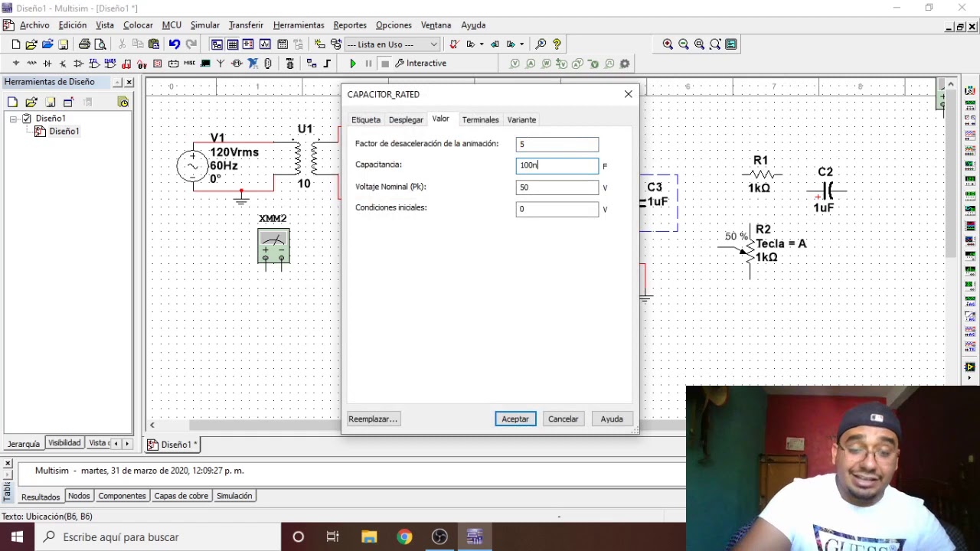Switch to the Terminales tab
Screen dimensions: 980x551
coord(480,120)
